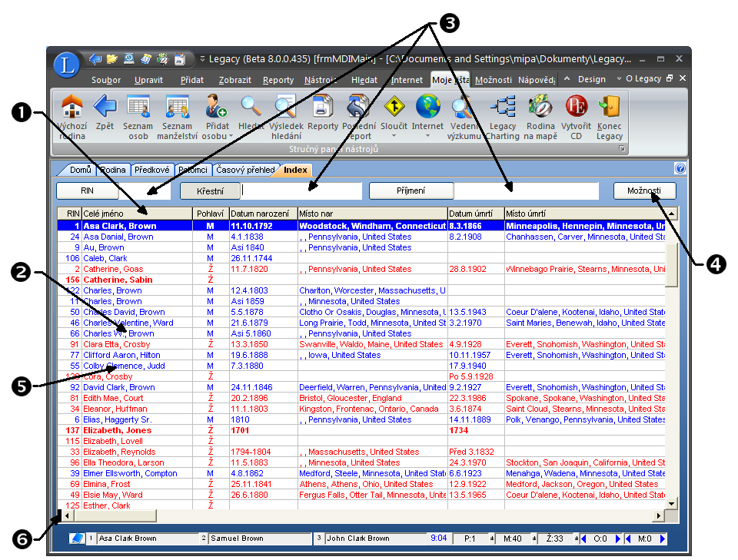Switch to the Předkové tab
Screen dimensions: 738x560
click(151, 170)
